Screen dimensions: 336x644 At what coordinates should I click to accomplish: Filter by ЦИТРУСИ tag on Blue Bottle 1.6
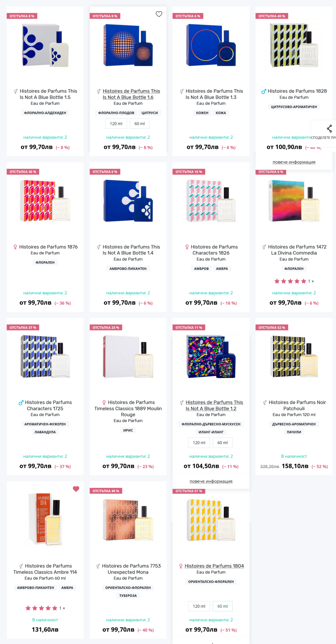point(149,113)
